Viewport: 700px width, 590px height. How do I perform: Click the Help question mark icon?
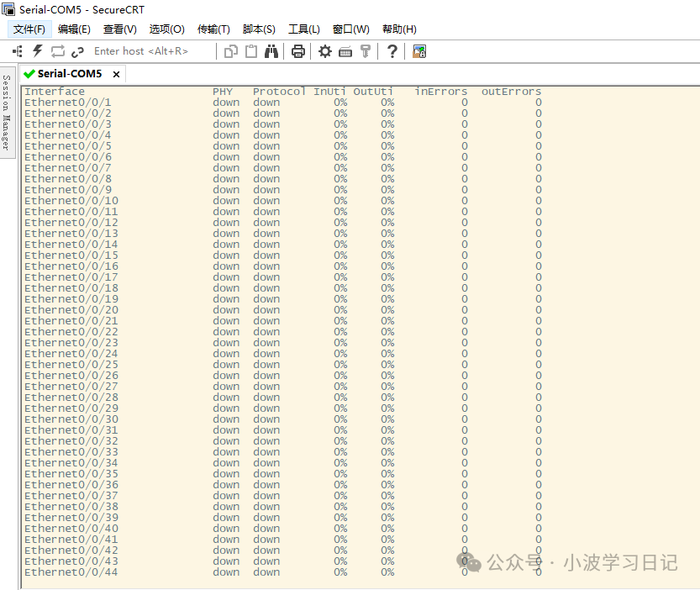pos(392,51)
